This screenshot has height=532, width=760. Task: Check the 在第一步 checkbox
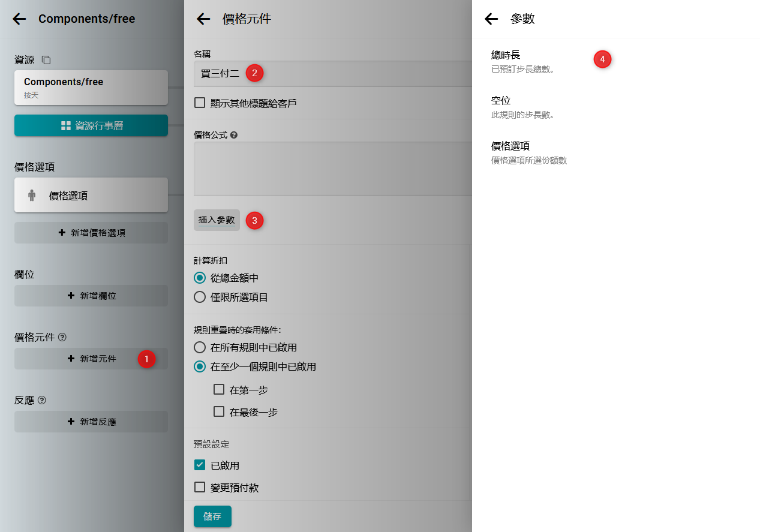point(219,390)
